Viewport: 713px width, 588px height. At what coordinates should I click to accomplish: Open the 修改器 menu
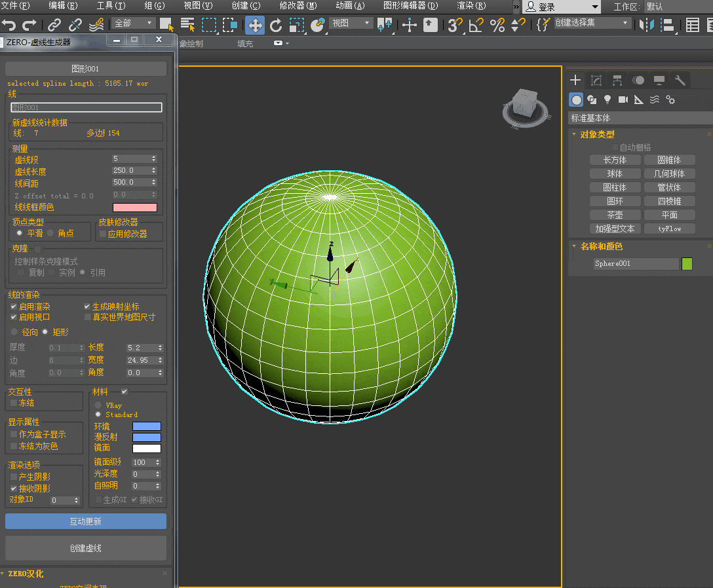click(x=298, y=6)
